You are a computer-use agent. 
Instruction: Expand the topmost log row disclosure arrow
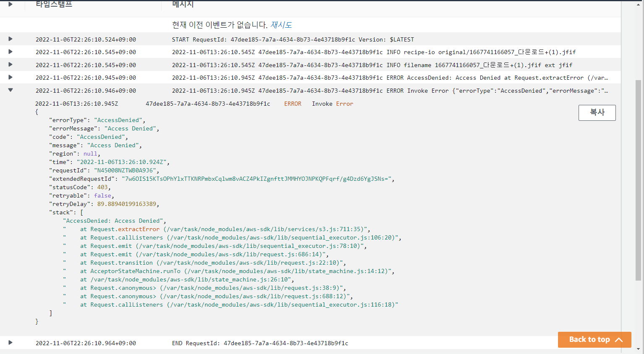coord(10,4)
